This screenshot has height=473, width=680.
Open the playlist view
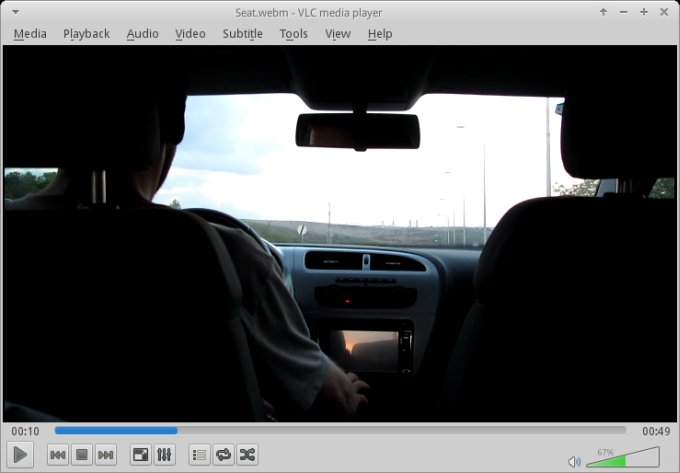[199, 455]
